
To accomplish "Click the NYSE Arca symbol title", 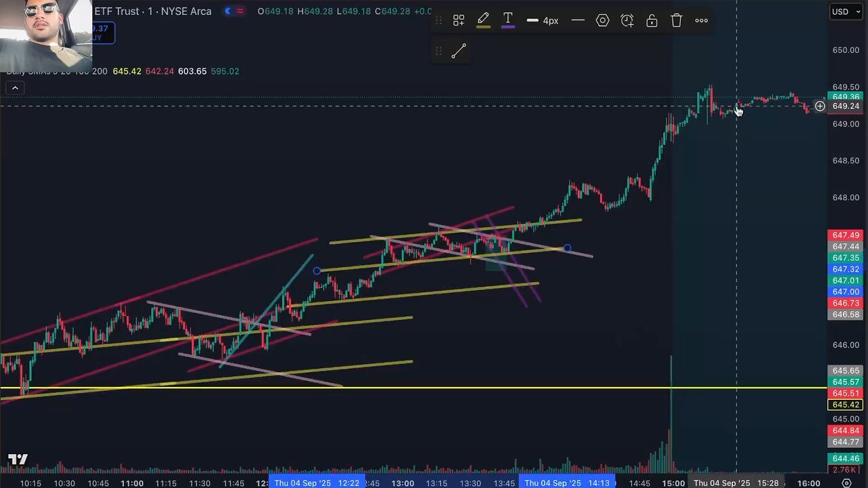I will (x=153, y=11).
